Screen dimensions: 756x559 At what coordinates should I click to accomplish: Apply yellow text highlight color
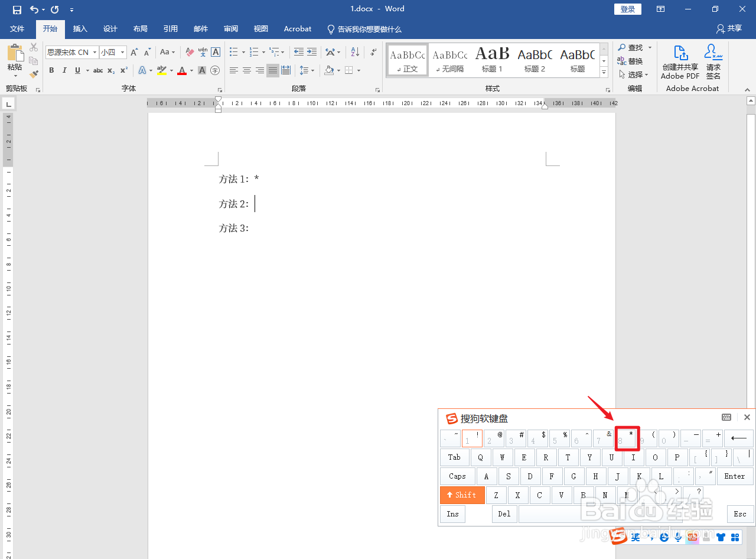click(x=161, y=70)
